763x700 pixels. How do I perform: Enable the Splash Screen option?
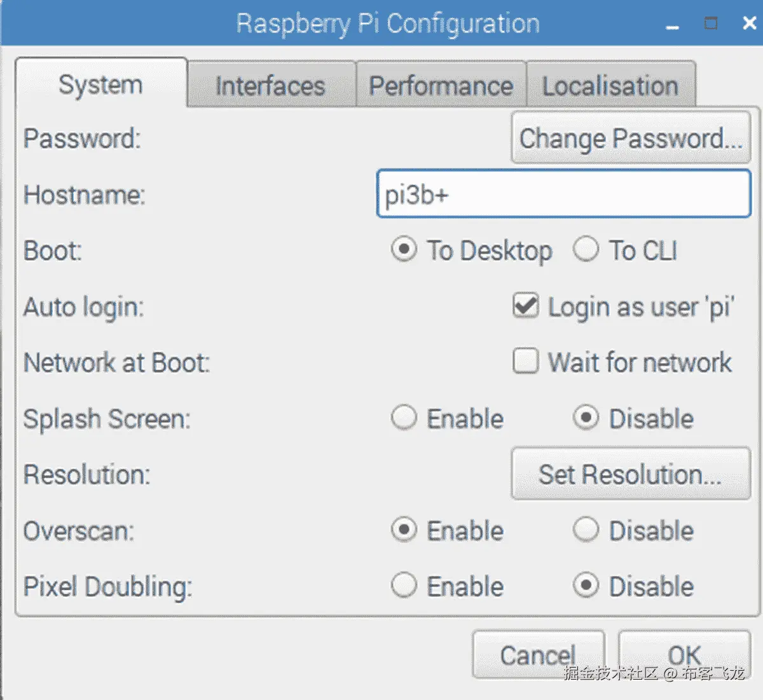click(x=404, y=418)
